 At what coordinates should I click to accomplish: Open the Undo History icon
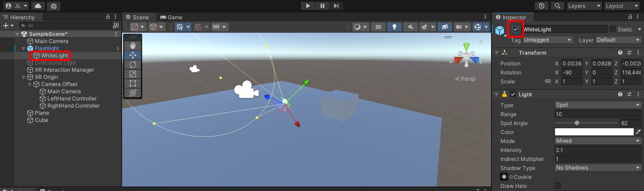[542, 6]
